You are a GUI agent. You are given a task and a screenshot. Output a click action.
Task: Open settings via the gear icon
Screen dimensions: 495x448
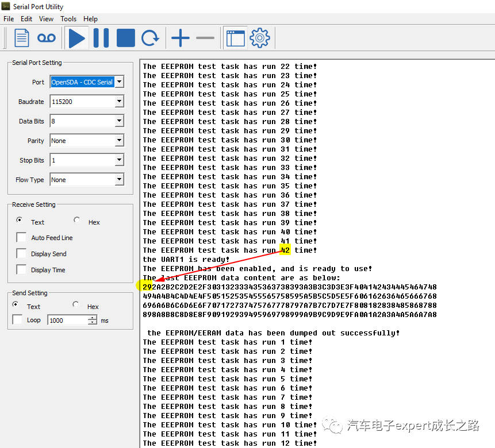pos(260,38)
